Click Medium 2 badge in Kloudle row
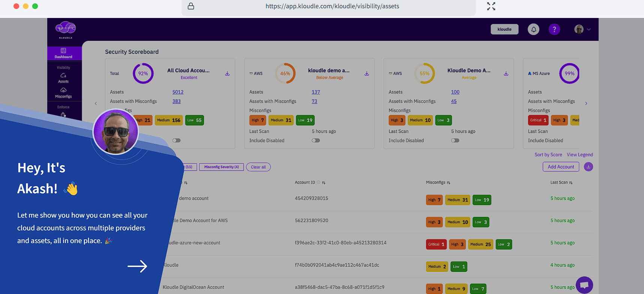644x294 pixels. 437,267
